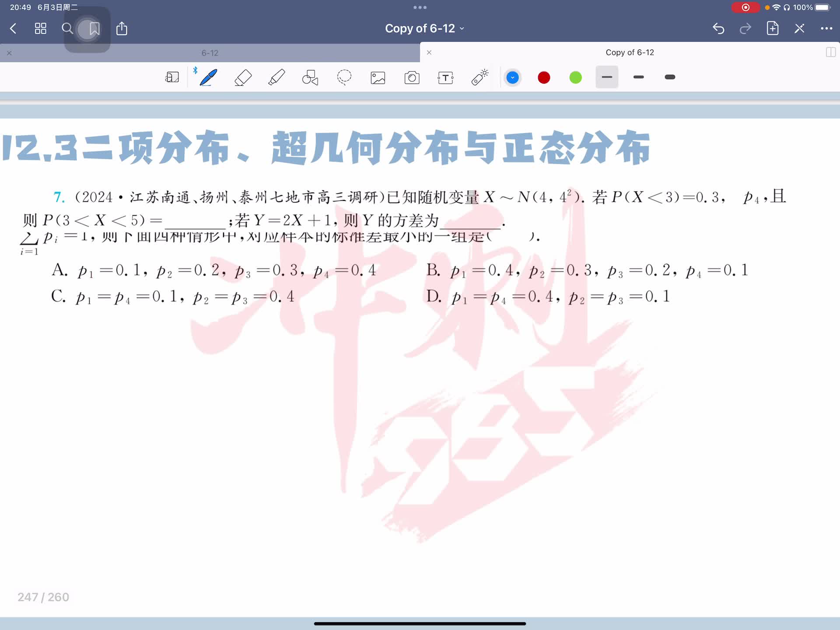This screenshot has height=630, width=840.
Task: Select the Copy of 6-12 tab
Action: tap(629, 52)
